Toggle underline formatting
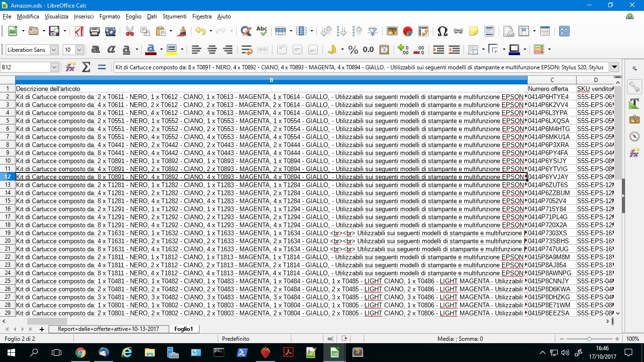Screen dimensions: 644x362 pyautogui.click(x=126, y=49)
